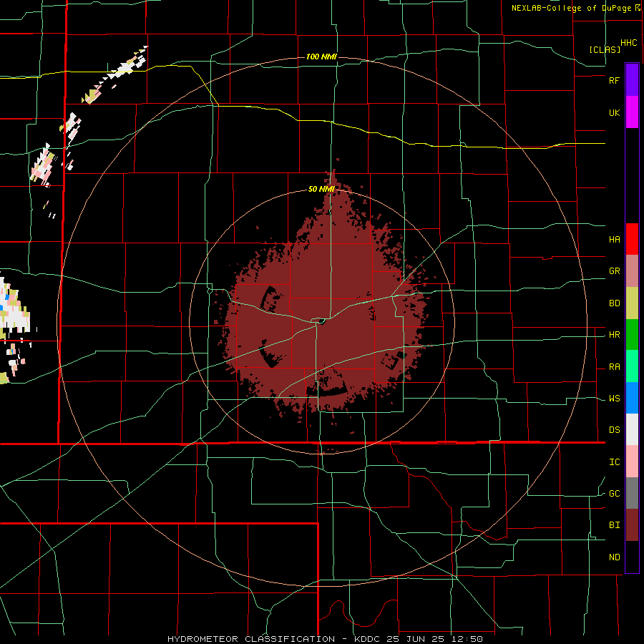This screenshot has width=644, height=644.
Task: Click the WS legend label
Action: 614,399
